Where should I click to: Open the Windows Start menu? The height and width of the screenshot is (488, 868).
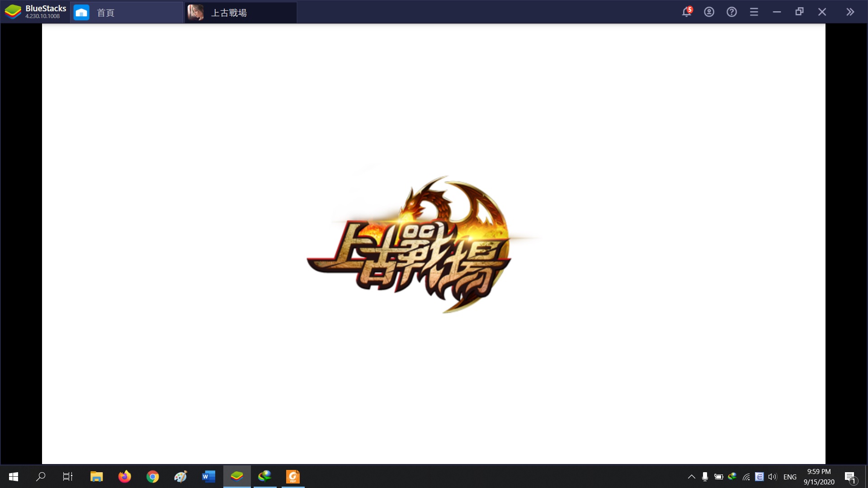14,476
